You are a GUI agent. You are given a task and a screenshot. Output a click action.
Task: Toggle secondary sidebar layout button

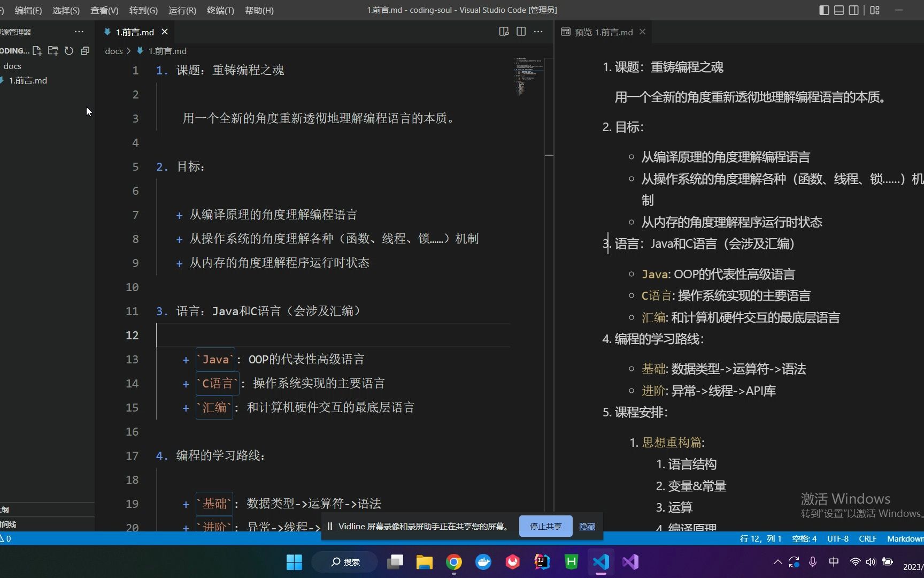click(854, 10)
